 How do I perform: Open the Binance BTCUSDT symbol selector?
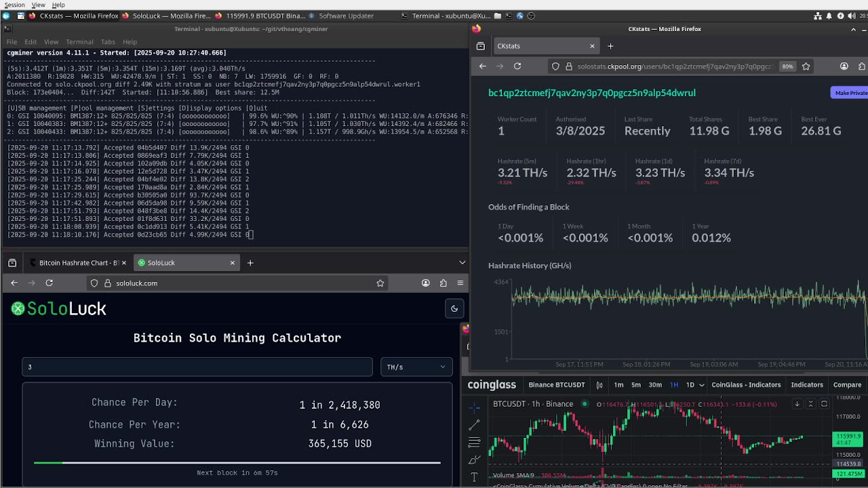coord(557,385)
